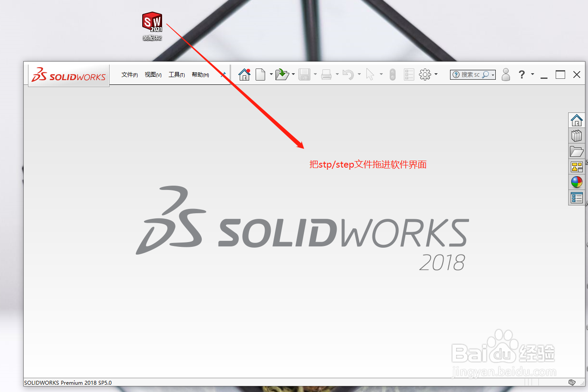Click the Save floppy disk icon
This screenshot has height=392, width=588.
(x=304, y=75)
